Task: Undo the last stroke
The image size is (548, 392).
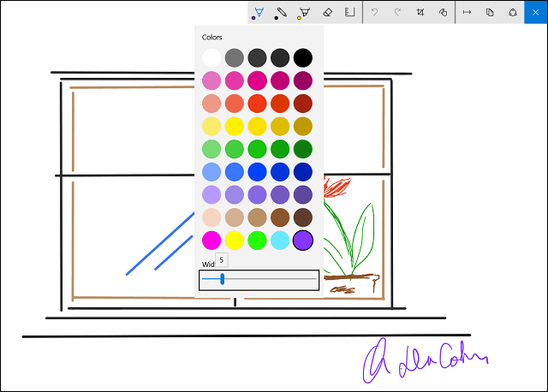Action: (x=374, y=13)
